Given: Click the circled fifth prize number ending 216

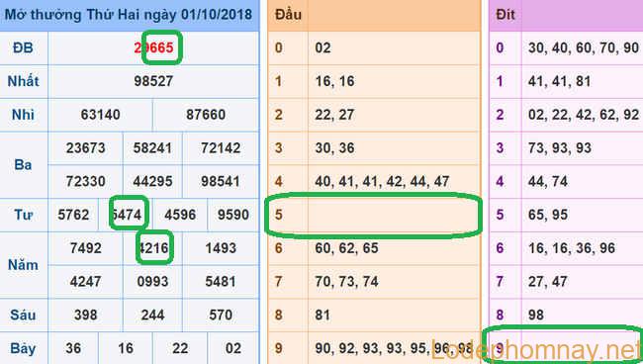Looking at the screenshot, I should tap(154, 248).
